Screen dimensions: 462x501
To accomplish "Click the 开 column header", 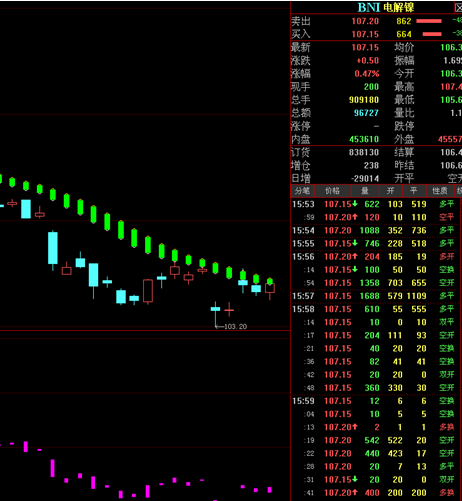I will pos(391,191).
